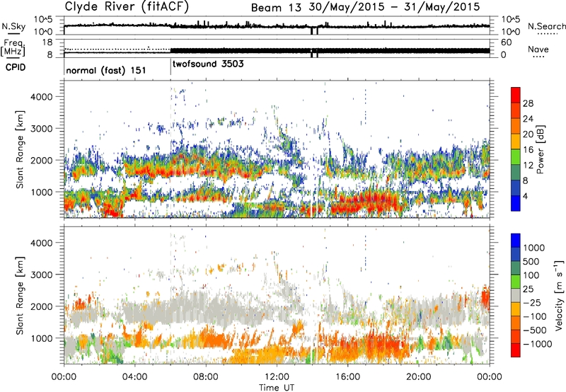The image size is (566, 392).
Task: Click the 'Velocity [m s-1]' colorbar title
Action: (x=559, y=295)
